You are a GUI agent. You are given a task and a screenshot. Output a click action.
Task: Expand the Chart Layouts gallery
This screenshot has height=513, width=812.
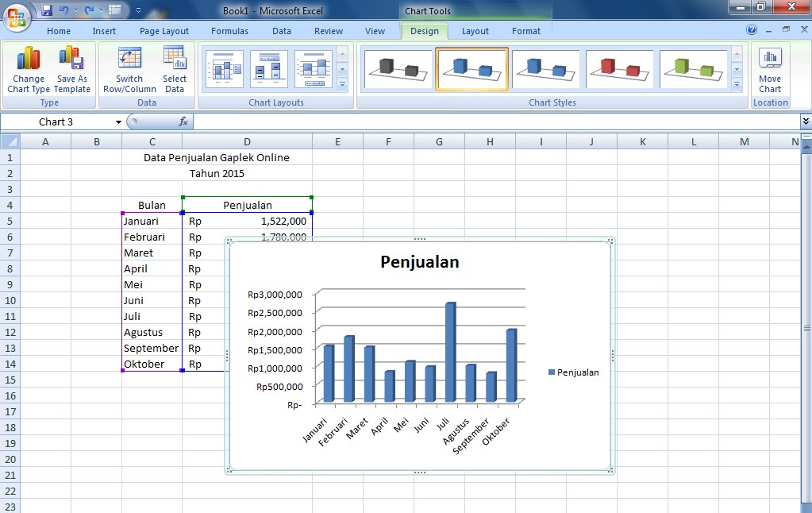tap(342, 84)
